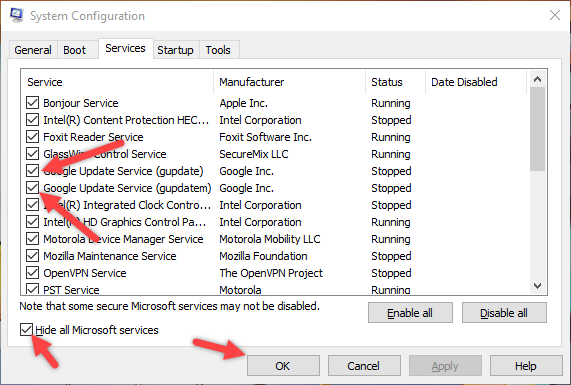Uncheck Google Update Service (gupdatem) checkbox
The height and width of the screenshot is (385, 571).
(x=32, y=188)
